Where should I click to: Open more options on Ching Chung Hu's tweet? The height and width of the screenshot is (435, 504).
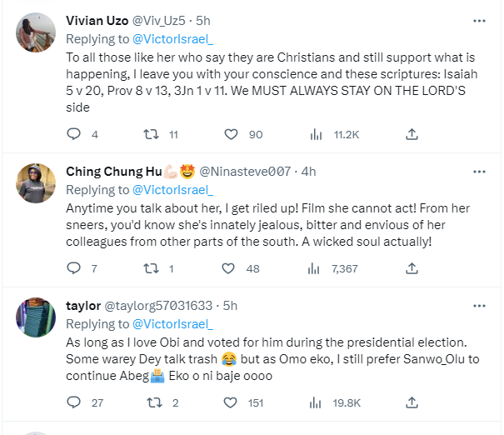pos(479,172)
